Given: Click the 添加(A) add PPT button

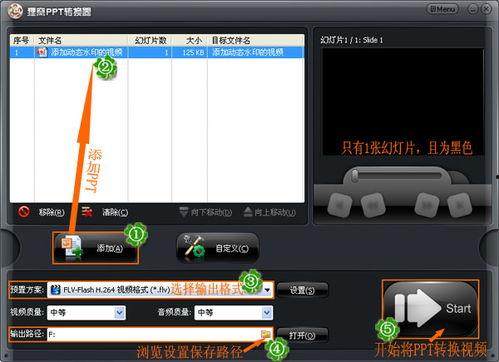Looking at the screenshot, I should [x=96, y=248].
